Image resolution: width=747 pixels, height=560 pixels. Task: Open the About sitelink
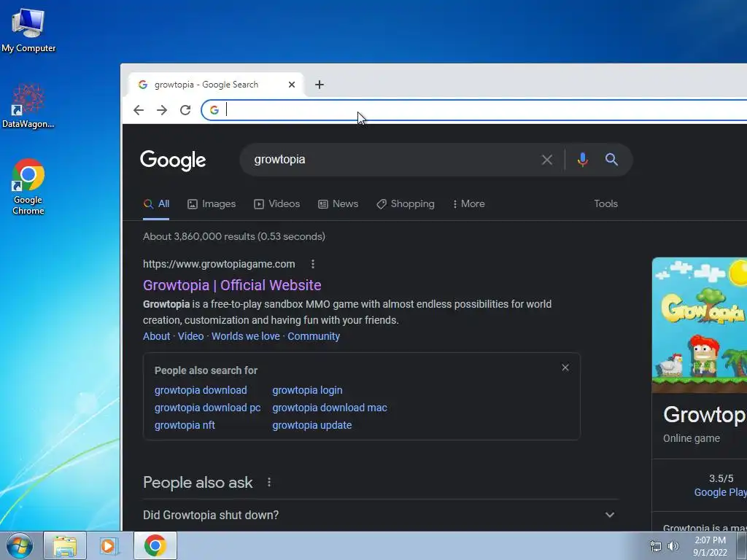coord(157,336)
